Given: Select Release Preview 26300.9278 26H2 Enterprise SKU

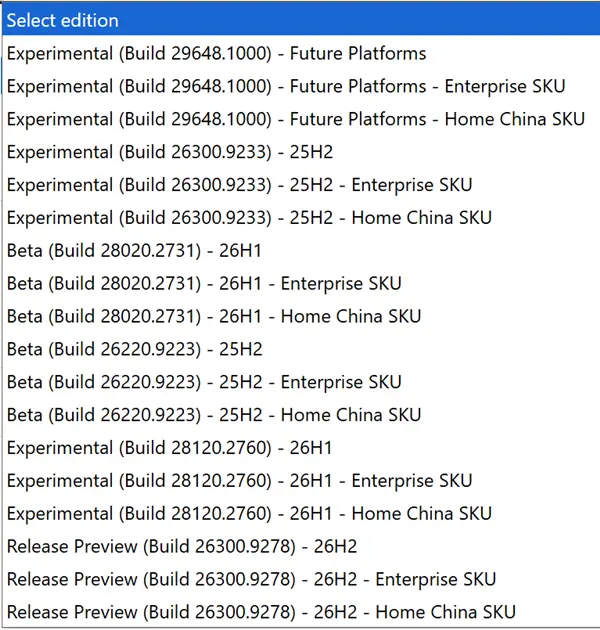Looking at the screenshot, I should pos(301,579).
